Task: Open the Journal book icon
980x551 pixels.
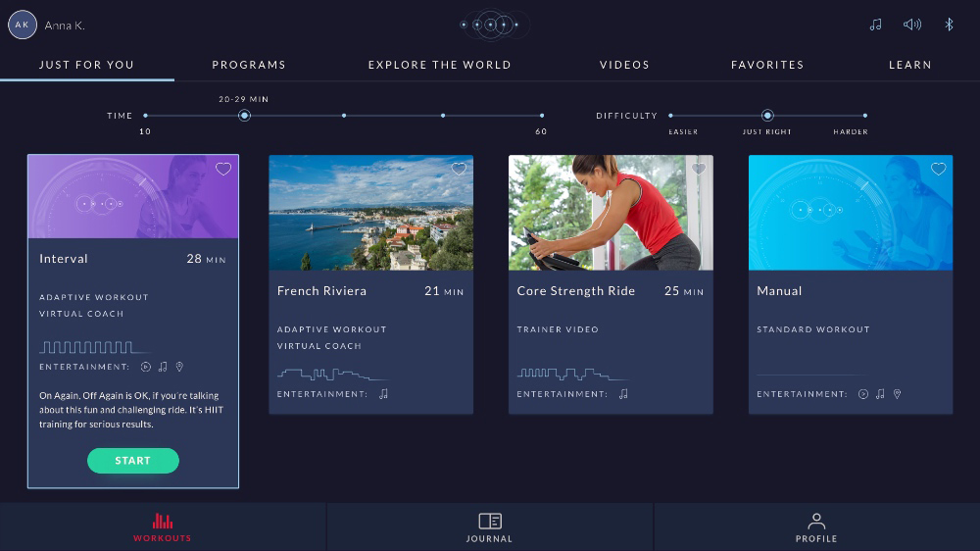Action: [489, 521]
